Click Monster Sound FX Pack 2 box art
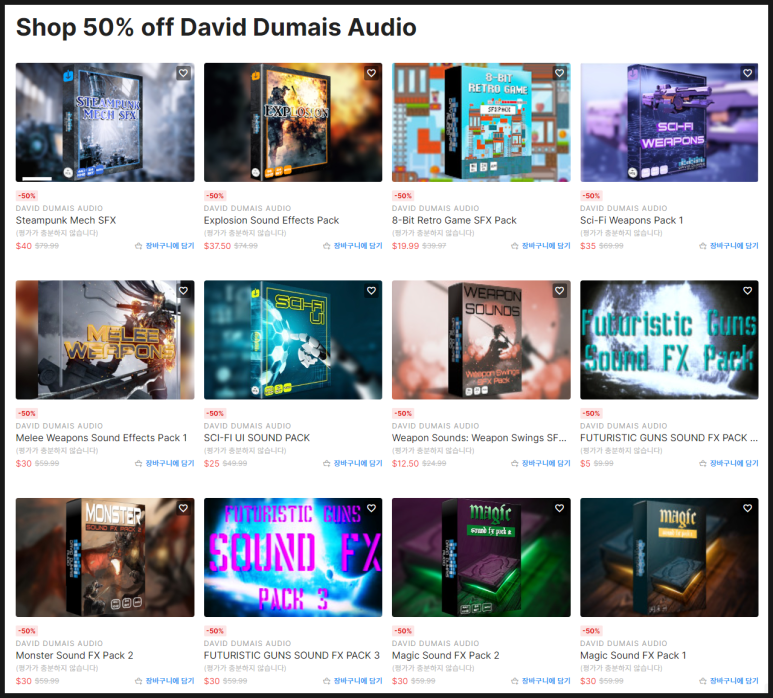 [105, 557]
